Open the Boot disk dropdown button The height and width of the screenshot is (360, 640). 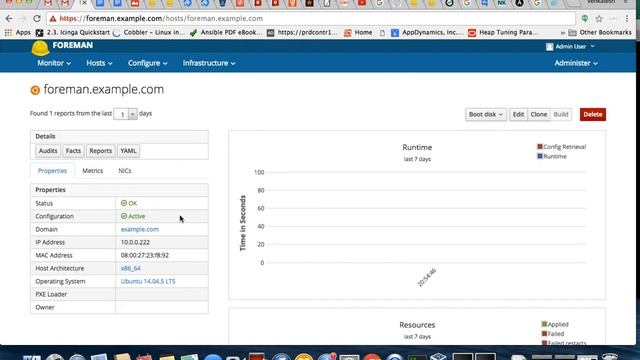click(x=485, y=115)
